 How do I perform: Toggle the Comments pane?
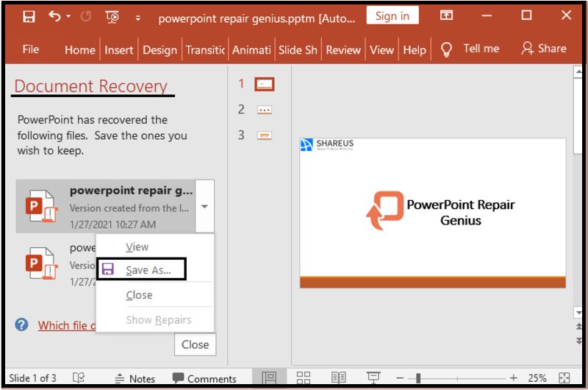[204, 378]
